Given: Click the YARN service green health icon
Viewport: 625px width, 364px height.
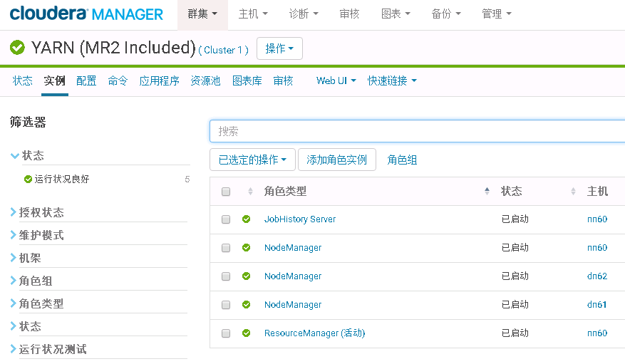Looking at the screenshot, I should (17, 48).
